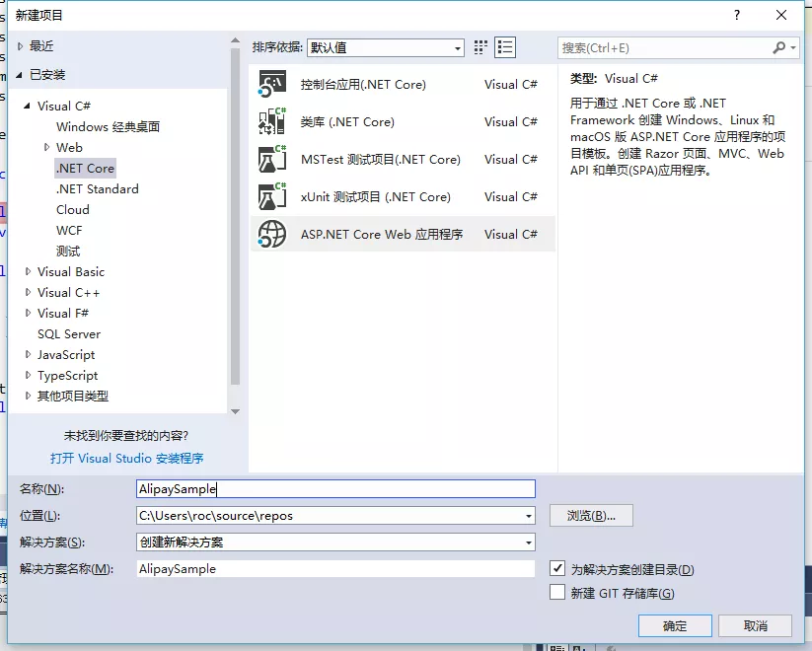Click the 浏览 button

point(590,515)
